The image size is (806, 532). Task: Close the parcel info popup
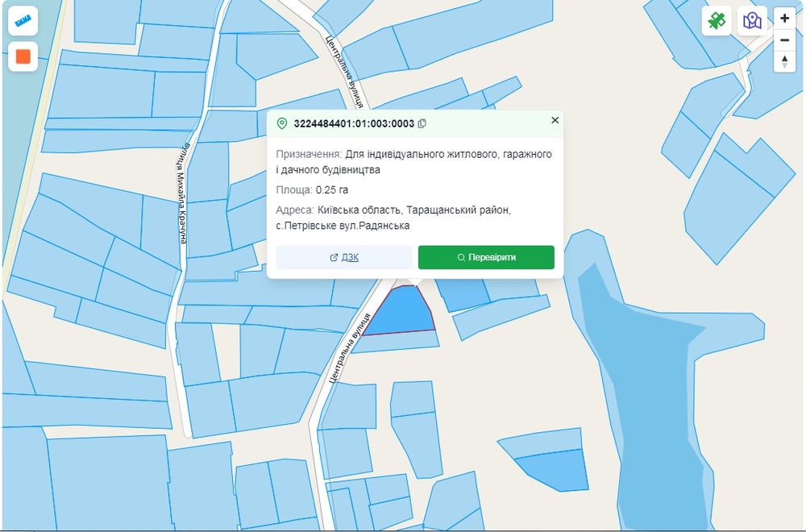click(x=555, y=120)
